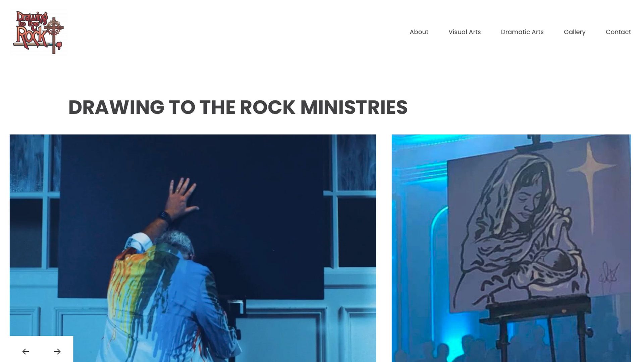This screenshot has width=644, height=362.
Task: Go to the Contact page
Action: (618, 32)
